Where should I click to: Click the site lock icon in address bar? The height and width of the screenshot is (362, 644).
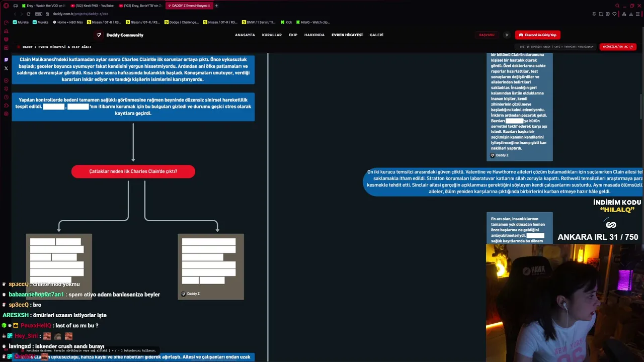[47, 14]
